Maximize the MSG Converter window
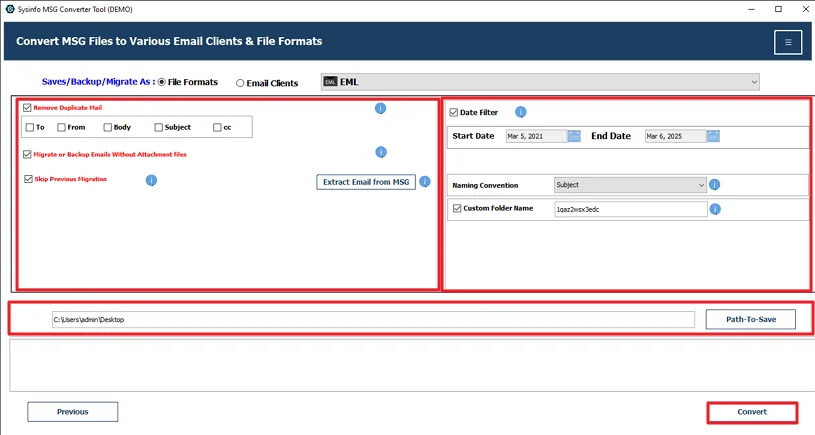Viewport: 815px width, 435px height. coord(778,9)
